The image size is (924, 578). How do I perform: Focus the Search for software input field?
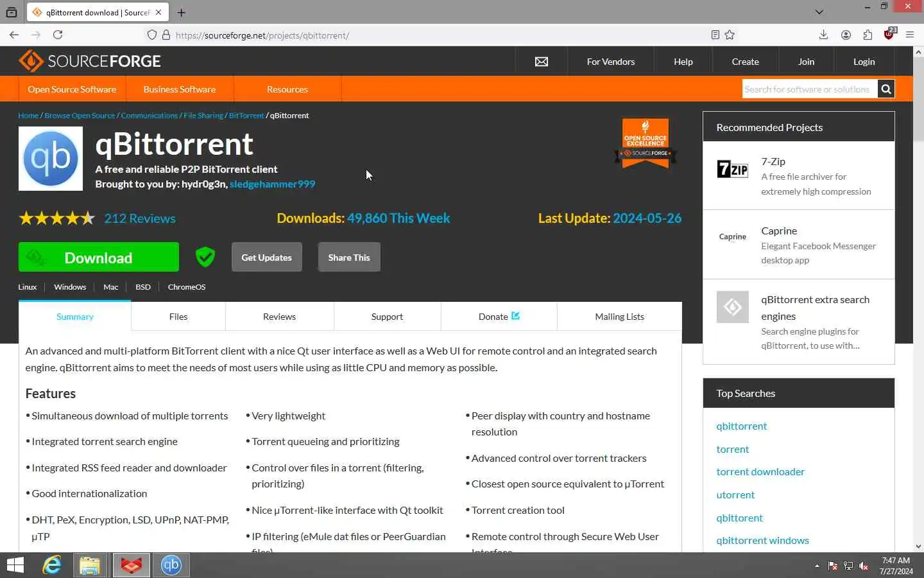(810, 89)
